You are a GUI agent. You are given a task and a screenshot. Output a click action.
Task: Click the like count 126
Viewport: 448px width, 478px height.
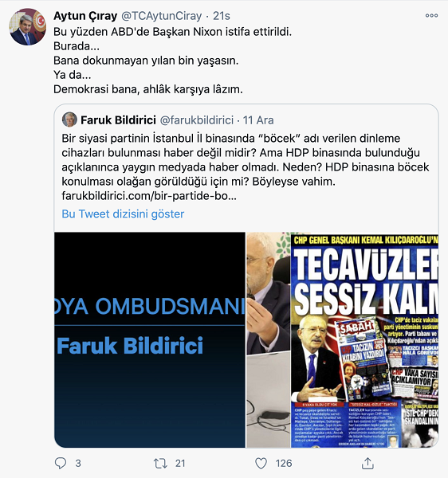[284, 464]
